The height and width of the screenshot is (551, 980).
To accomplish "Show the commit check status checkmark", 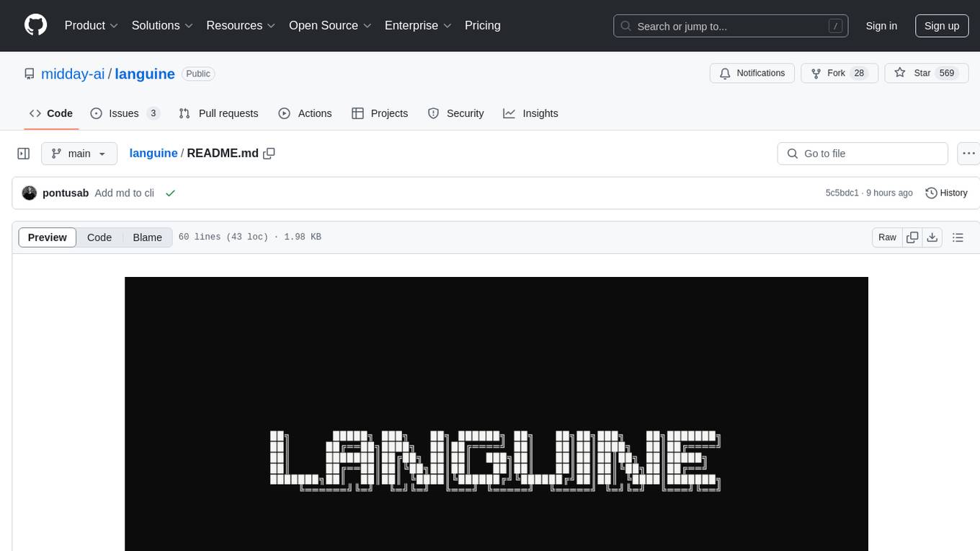I will [170, 193].
